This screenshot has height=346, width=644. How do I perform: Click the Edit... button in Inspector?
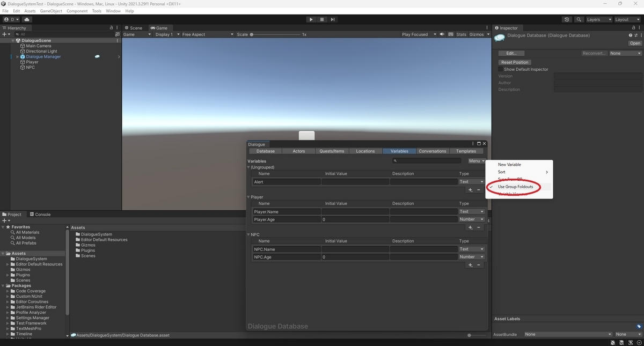tap(511, 53)
